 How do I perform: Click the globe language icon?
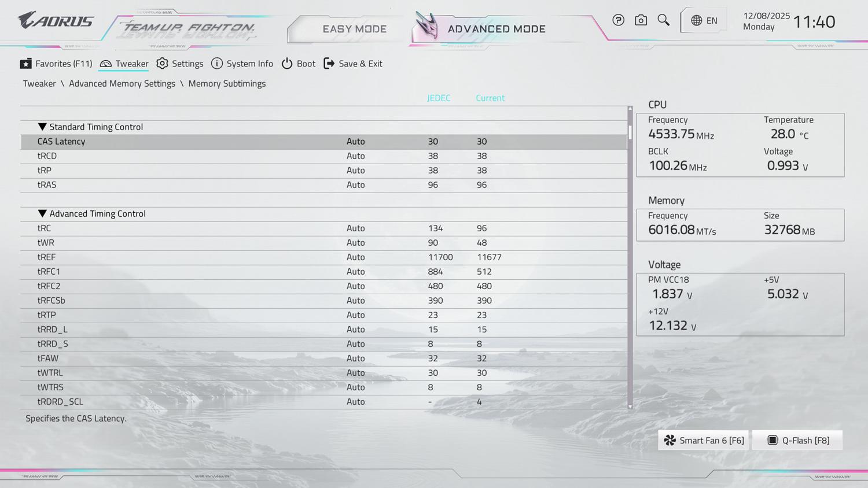pyautogui.click(x=697, y=20)
